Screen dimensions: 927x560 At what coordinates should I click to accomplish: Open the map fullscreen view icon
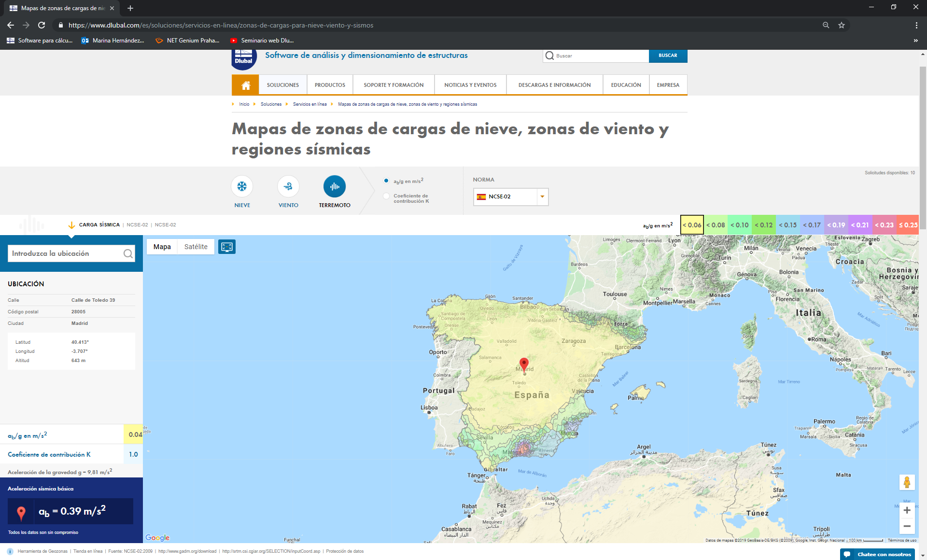pyautogui.click(x=227, y=246)
